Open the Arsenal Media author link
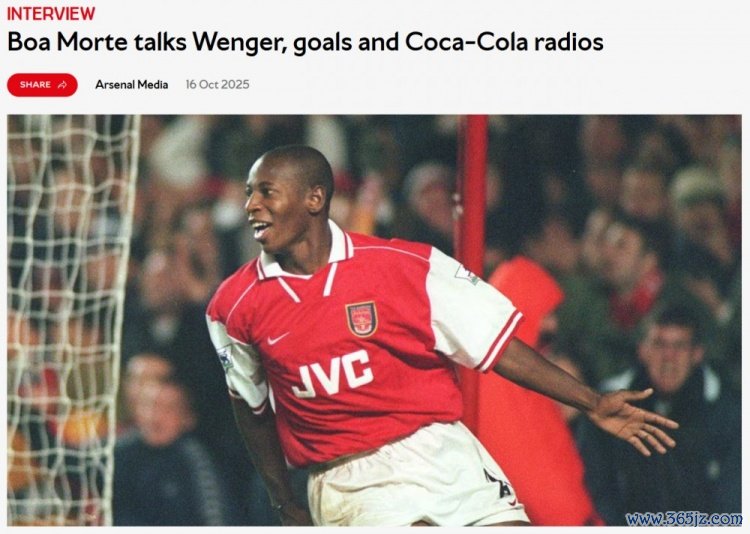 coord(132,85)
